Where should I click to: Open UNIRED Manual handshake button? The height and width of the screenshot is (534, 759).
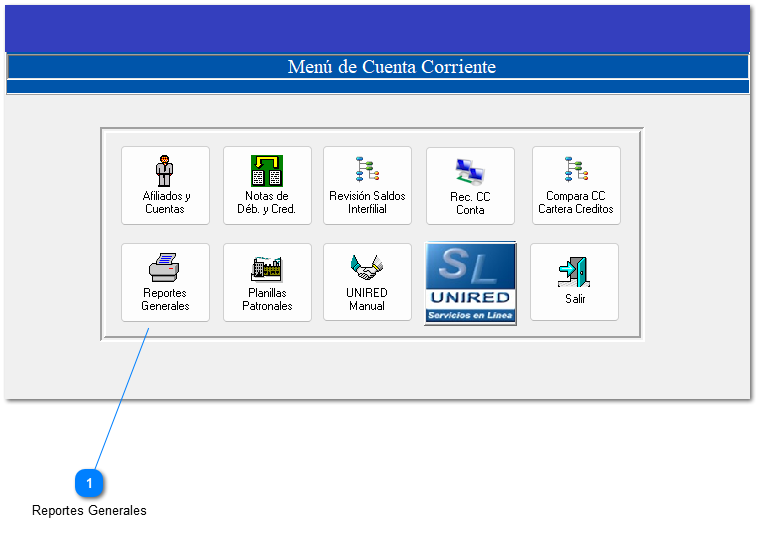367,282
